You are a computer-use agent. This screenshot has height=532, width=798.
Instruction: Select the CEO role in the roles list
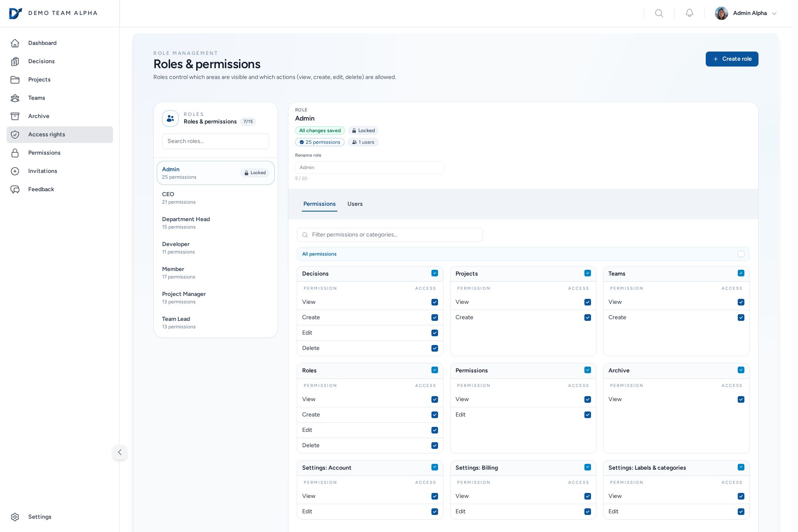(215, 198)
